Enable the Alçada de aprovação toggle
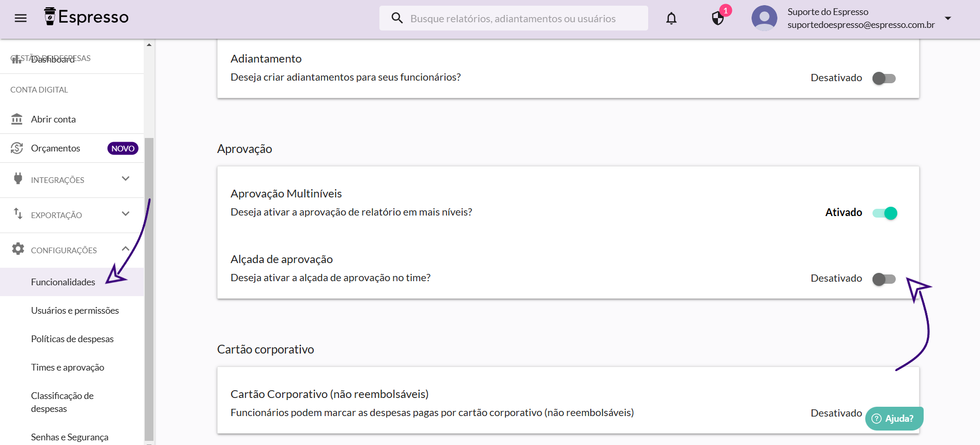The image size is (980, 445). pyautogui.click(x=884, y=279)
